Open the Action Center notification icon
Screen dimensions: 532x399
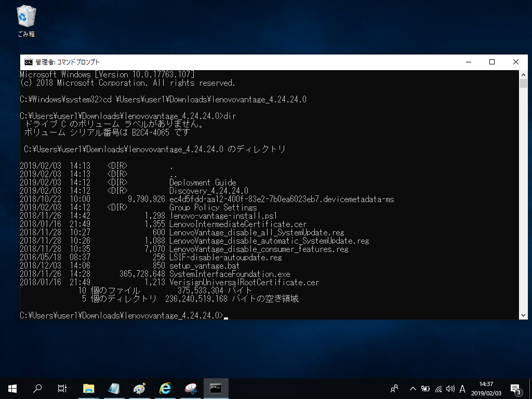[x=516, y=389]
